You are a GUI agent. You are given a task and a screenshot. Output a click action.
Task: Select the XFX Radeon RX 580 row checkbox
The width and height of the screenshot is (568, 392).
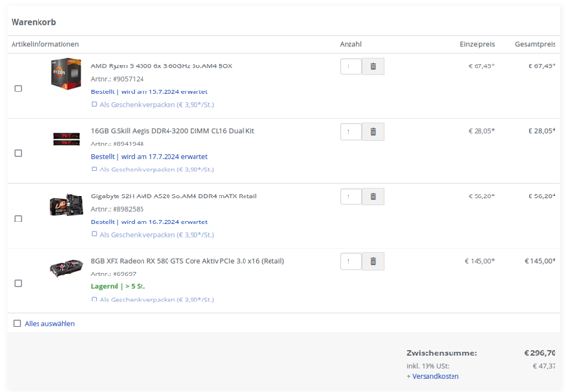click(18, 283)
